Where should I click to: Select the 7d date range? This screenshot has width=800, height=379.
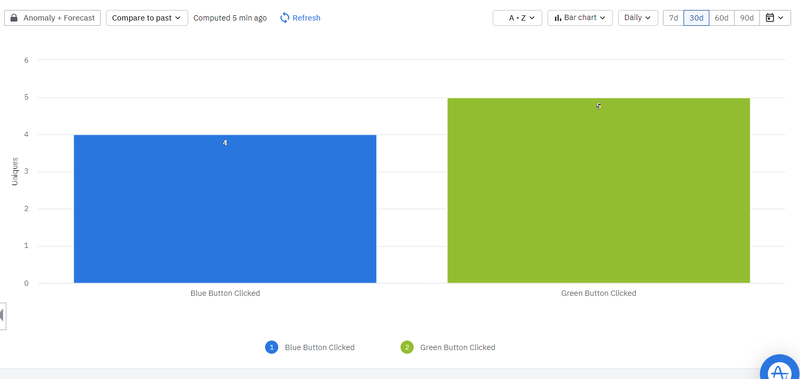(673, 18)
